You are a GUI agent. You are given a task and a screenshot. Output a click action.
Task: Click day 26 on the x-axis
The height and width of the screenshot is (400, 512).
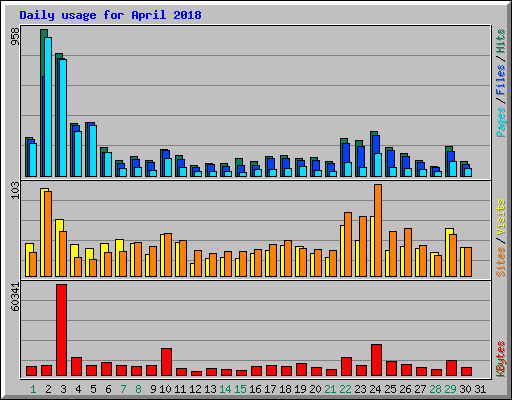[x=405, y=389]
